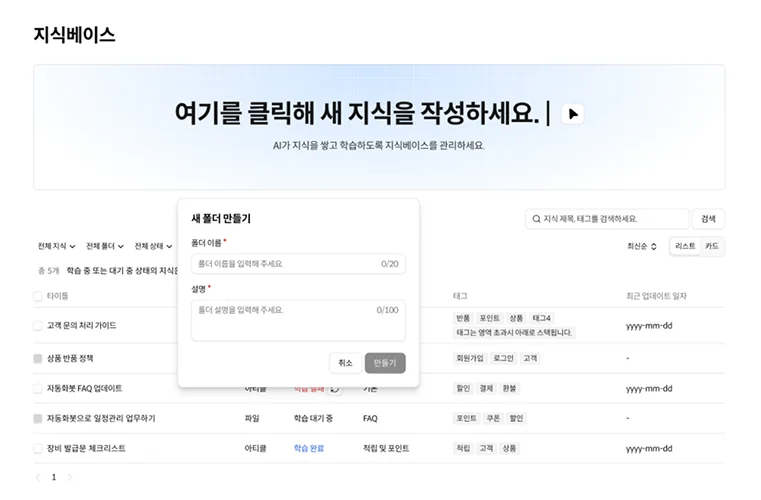
Task: Go to the next page arrow
Action: click(x=69, y=478)
